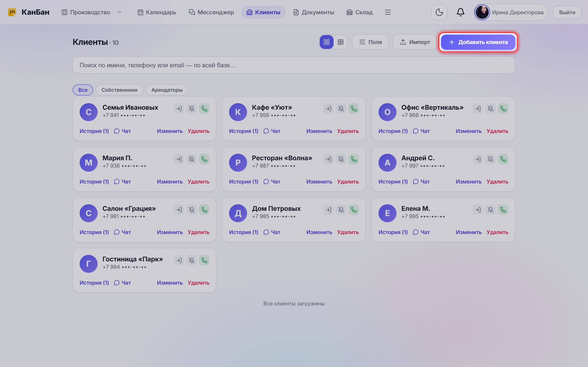Click Удалить link on Андрей С. card

[497, 181]
